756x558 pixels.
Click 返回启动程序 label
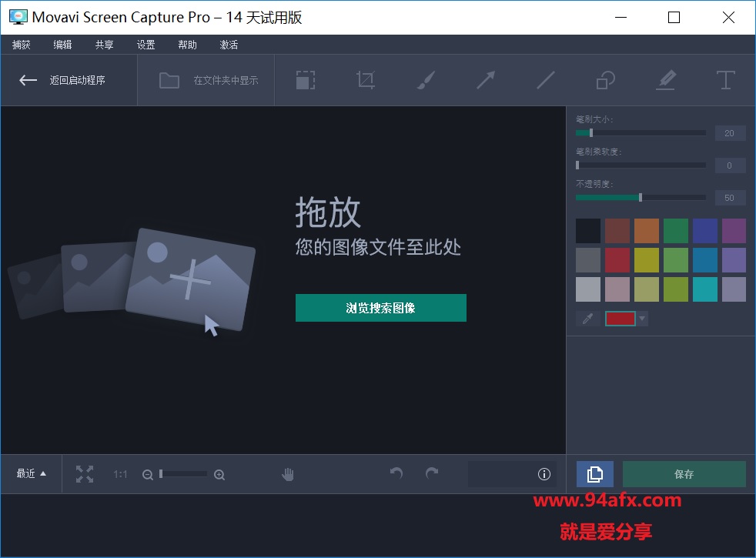(77, 80)
